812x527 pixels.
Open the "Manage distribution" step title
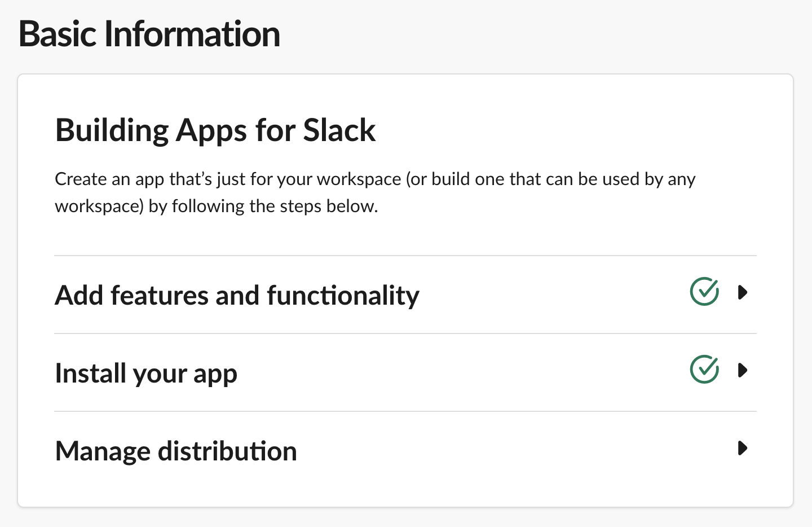point(176,451)
